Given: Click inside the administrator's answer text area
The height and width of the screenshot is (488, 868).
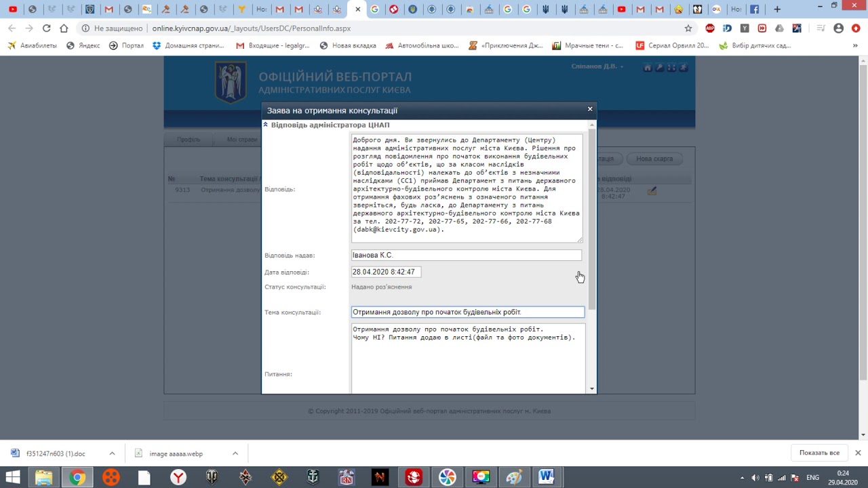Looking at the screenshot, I should 467,188.
